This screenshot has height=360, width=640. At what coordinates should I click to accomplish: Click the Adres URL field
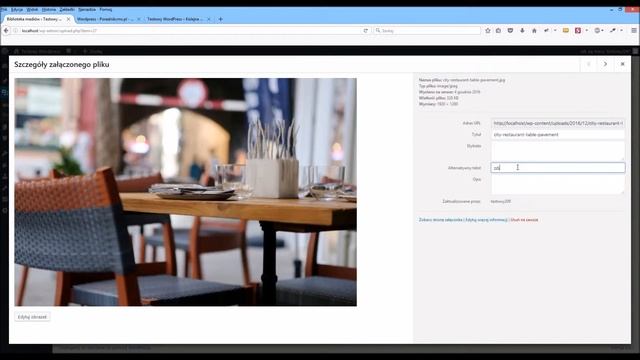[558, 123]
